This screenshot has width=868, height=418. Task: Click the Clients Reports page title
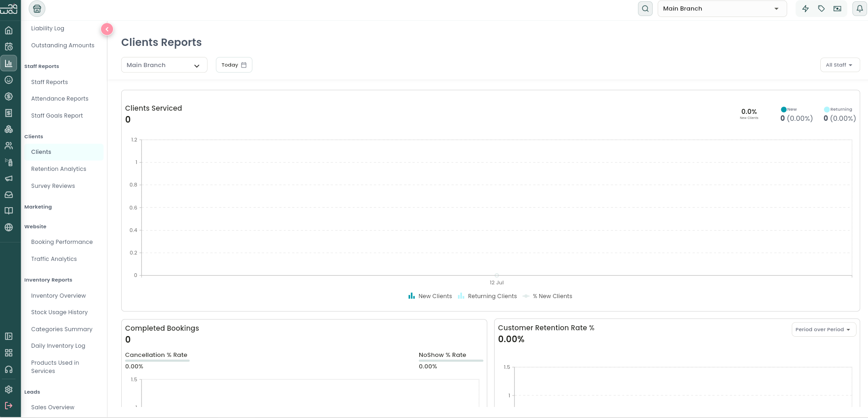162,42
